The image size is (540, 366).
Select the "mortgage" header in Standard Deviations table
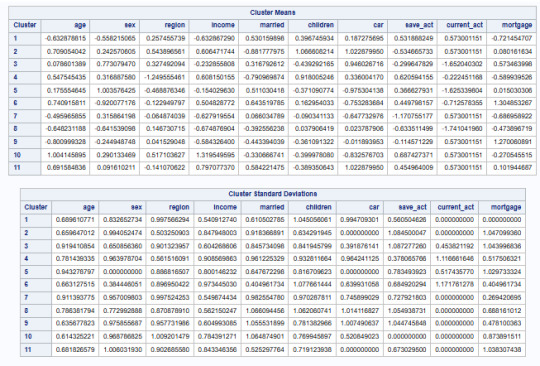click(x=506, y=207)
